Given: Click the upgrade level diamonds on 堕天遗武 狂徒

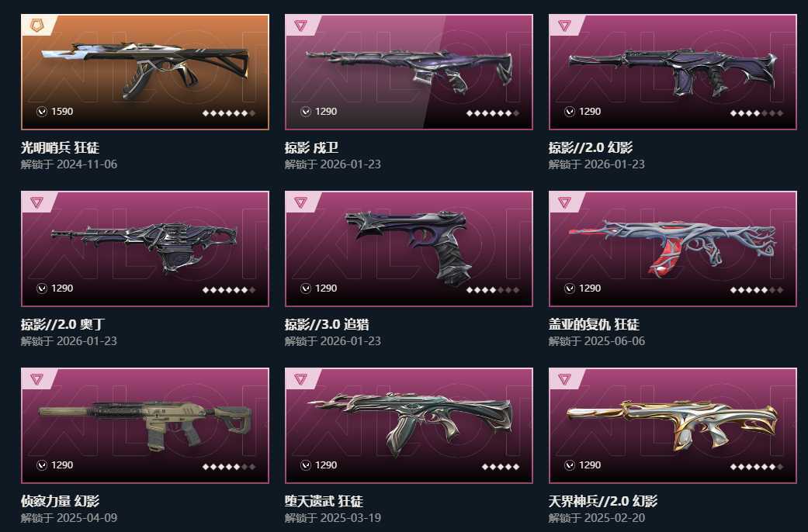Looking at the screenshot, I should [x=501, y=467].
